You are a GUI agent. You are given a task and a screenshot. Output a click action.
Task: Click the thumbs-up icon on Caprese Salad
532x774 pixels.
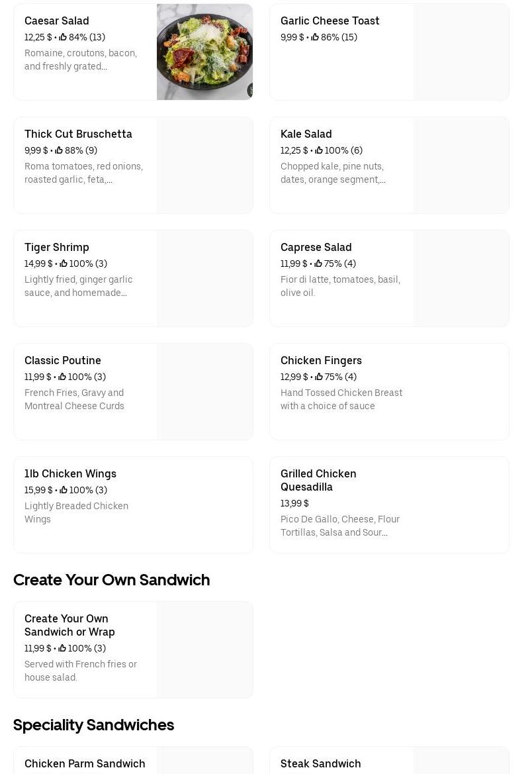[x=318, y=264]
